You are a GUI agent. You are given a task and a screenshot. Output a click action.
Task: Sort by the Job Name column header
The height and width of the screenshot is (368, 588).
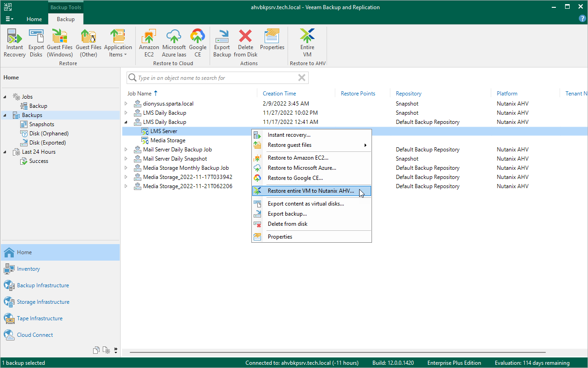(x=139, y=94)
